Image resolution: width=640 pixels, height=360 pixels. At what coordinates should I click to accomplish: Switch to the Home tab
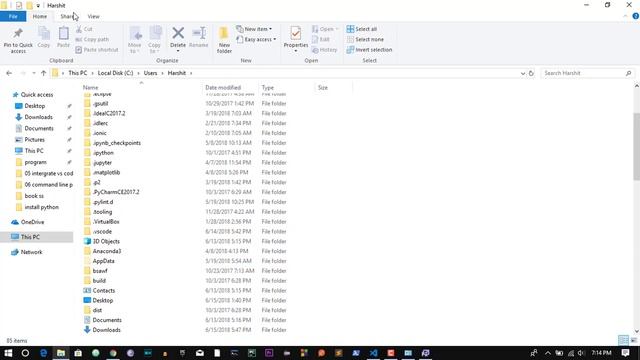[x=40, y=16]
